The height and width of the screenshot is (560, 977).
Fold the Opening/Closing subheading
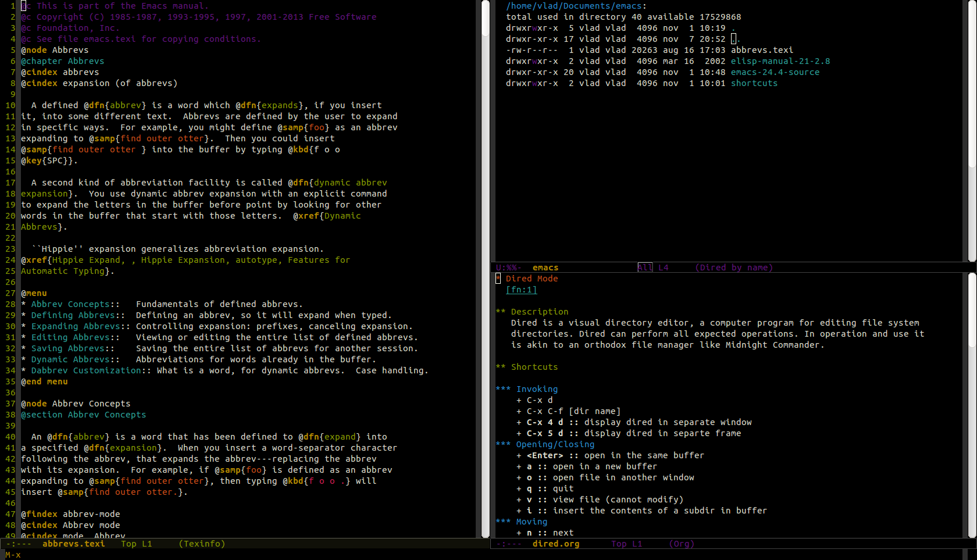click(x=545, y=444)
